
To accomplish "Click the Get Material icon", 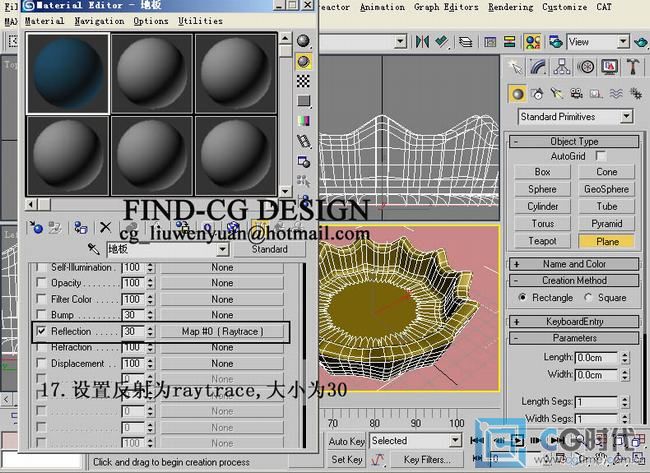I will [36, 228].
